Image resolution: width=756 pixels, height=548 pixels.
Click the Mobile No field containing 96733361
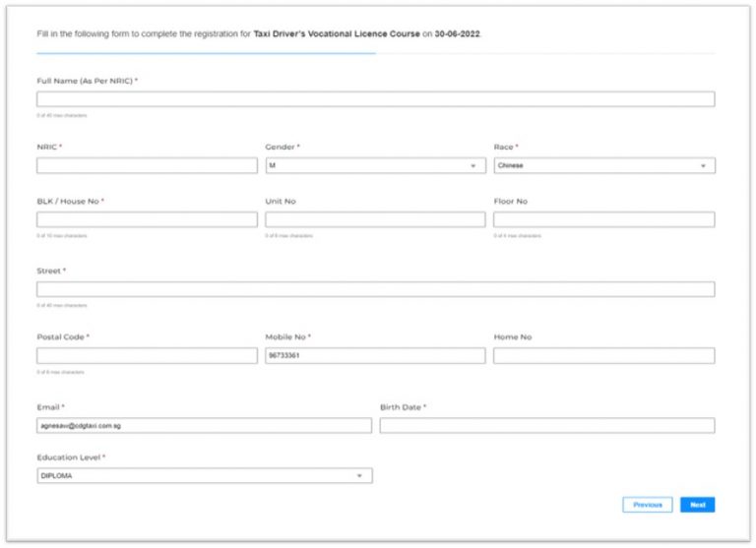(374, 355)
